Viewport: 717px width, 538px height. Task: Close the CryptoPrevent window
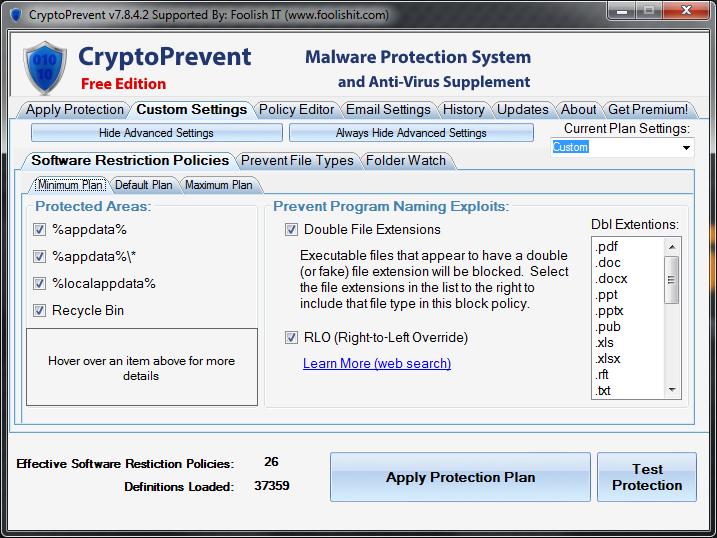click(686, 11)
